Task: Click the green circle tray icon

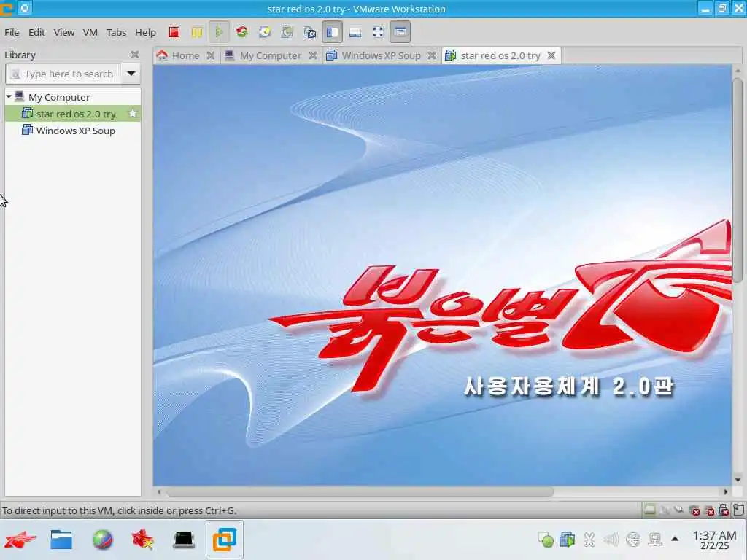Action: [546, 540]
